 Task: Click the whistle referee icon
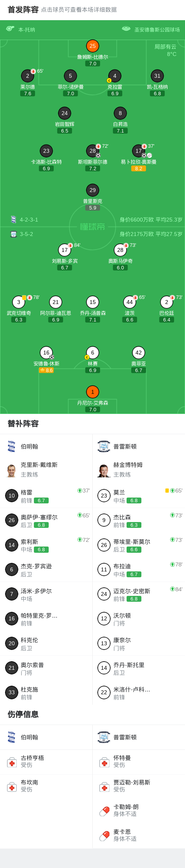10,29
